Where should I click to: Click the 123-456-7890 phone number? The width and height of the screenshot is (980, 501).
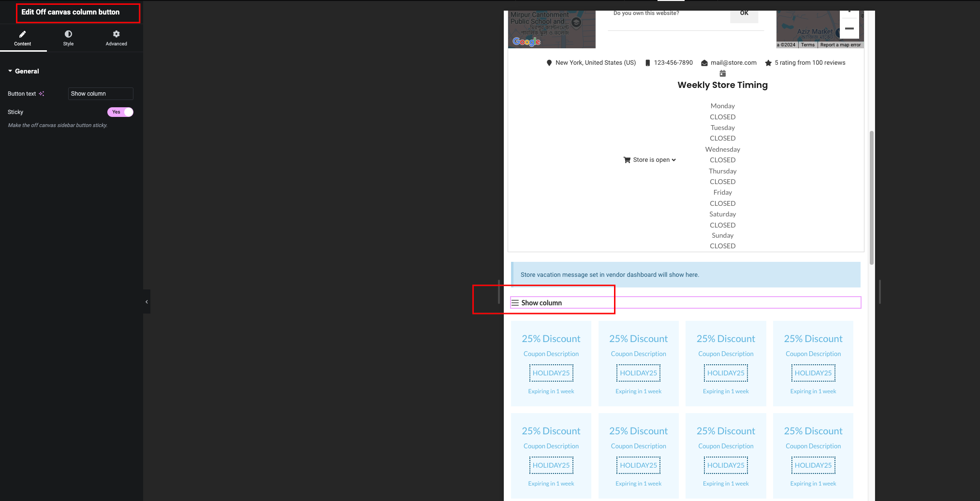click(x=673, y=63)
